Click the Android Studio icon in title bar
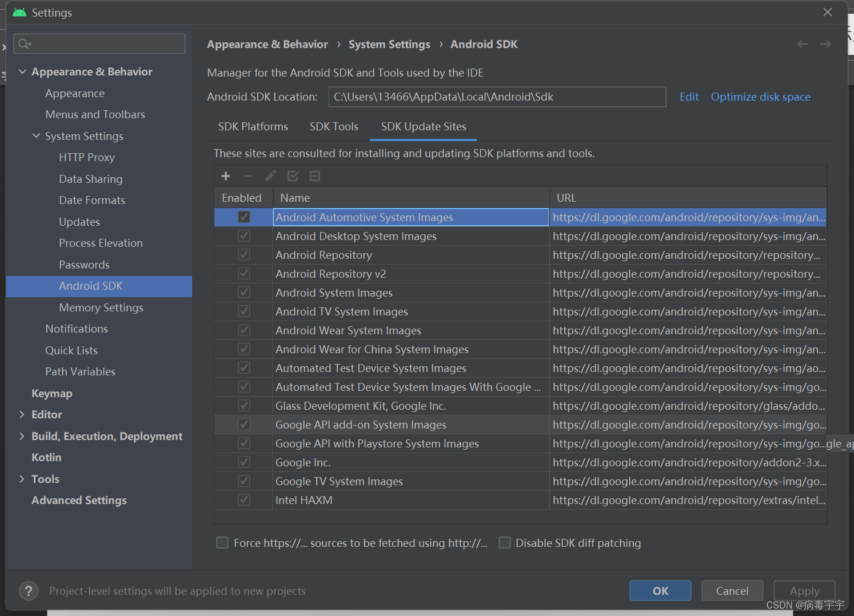 pos(19,12)
